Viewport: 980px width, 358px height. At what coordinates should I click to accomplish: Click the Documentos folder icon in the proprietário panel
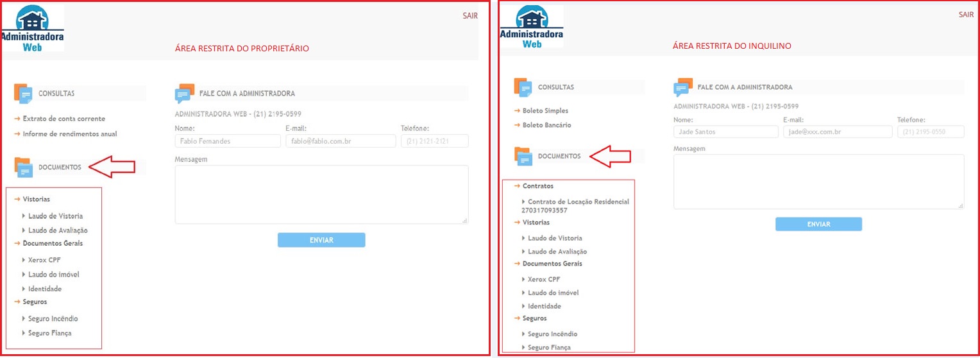(x=23, y=167)
